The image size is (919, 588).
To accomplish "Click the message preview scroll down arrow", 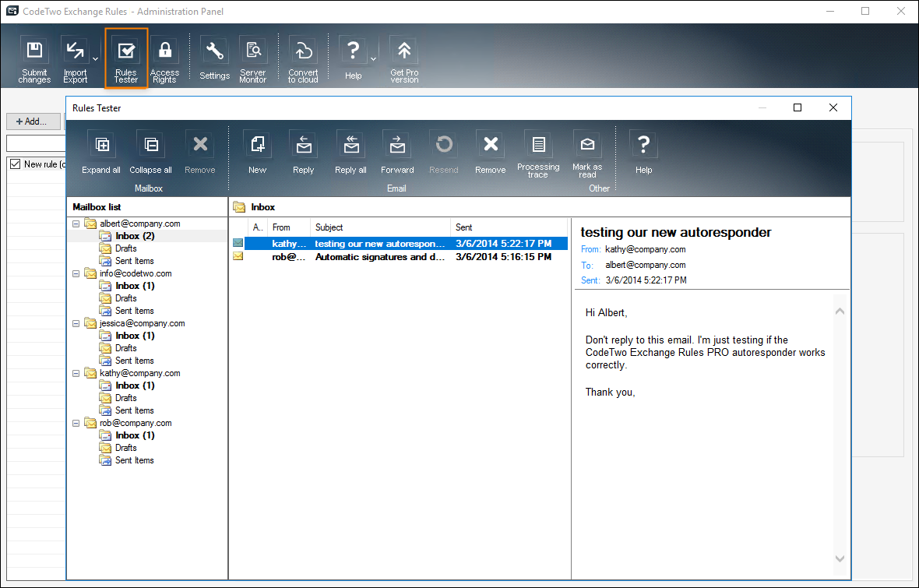I will coord(840,558).
